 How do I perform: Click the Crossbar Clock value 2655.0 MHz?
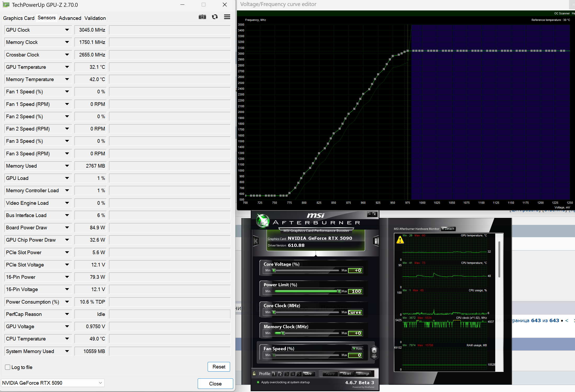[x=90, y=55]
